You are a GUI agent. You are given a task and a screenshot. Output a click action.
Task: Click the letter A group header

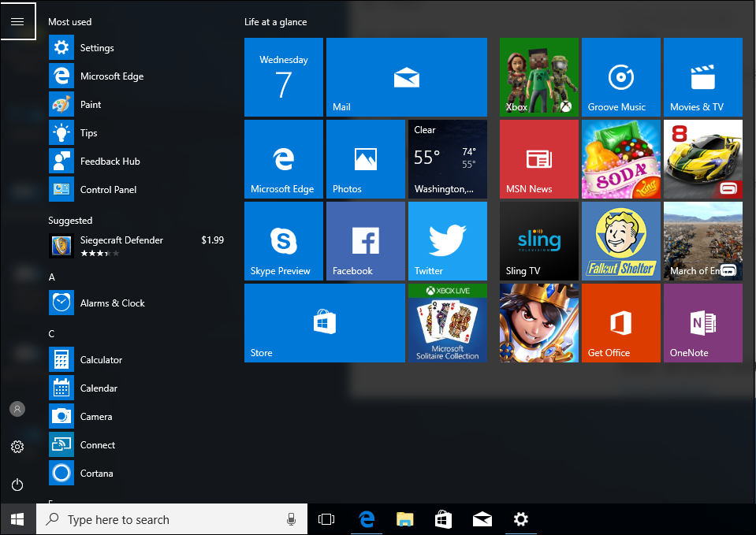pyautogui.click(x=52, y=277)
